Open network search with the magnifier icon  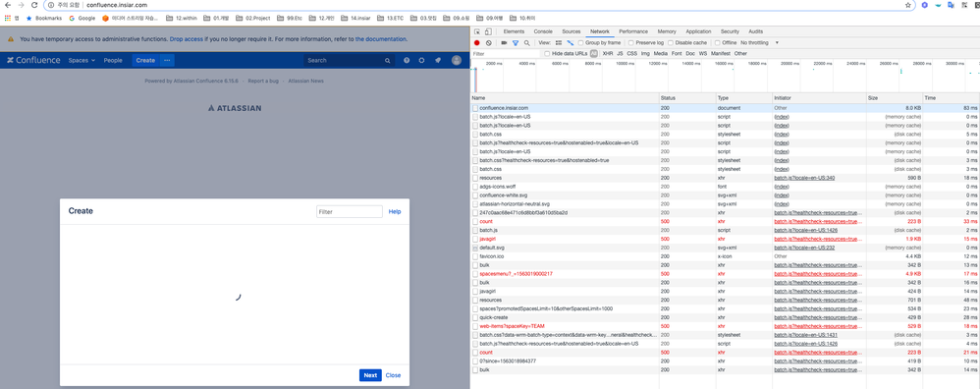pyautogui.click(x=527, y=43)
